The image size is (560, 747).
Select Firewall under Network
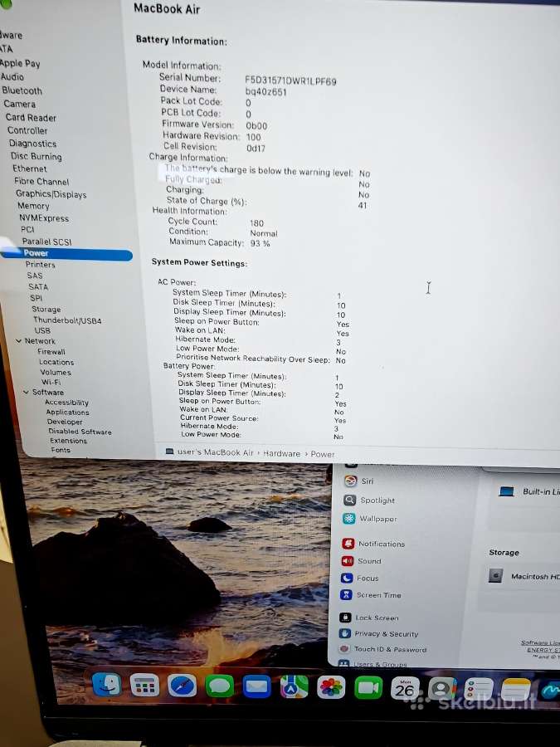51,352
